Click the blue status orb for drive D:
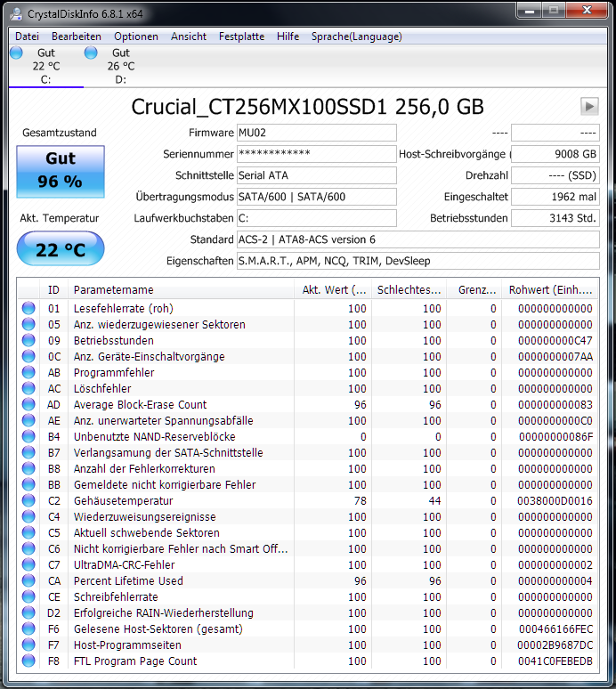Viewport: 616px width, 689px height. (x=91, y=53)
